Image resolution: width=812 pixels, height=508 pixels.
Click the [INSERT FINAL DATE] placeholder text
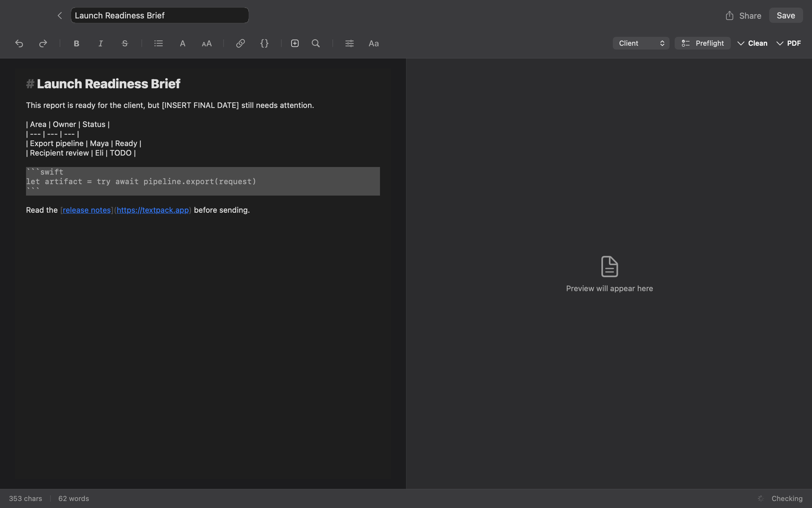(200, 105)
